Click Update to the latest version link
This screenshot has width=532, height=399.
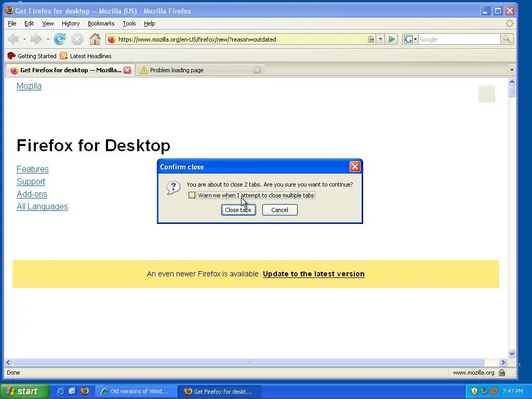point(313,274)
